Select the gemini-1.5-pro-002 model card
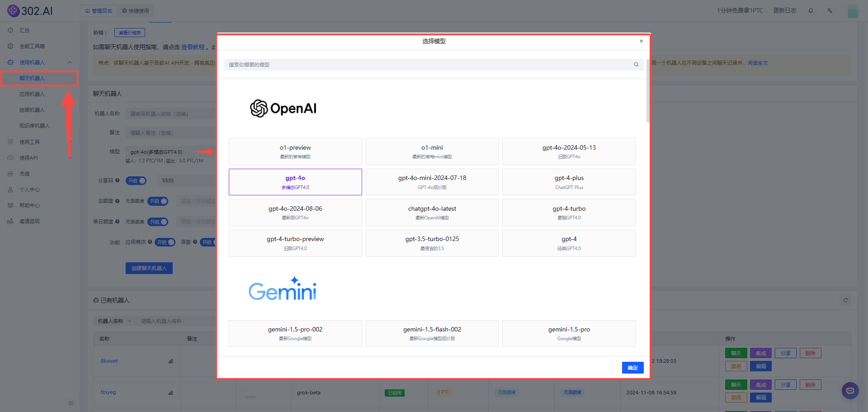The height and width of the screenshot is (412, 868). pyautogui.click(x=295, y=333)
